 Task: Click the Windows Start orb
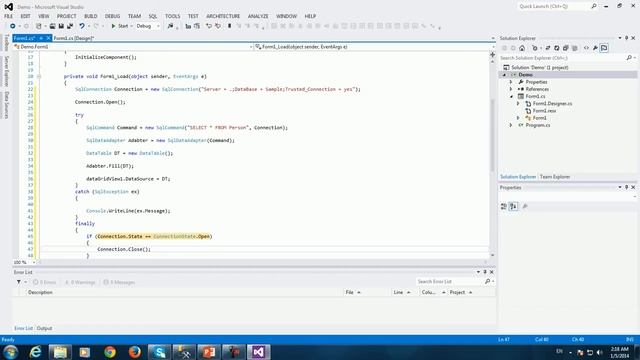pyautogui.click(x=11, y=352)
